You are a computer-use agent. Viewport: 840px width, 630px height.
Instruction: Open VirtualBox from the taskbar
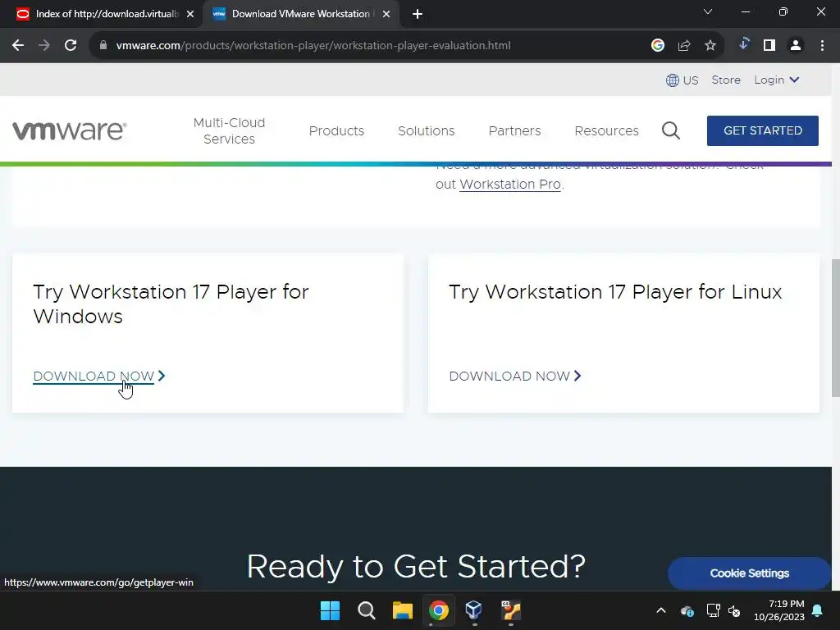click(474, 610)
